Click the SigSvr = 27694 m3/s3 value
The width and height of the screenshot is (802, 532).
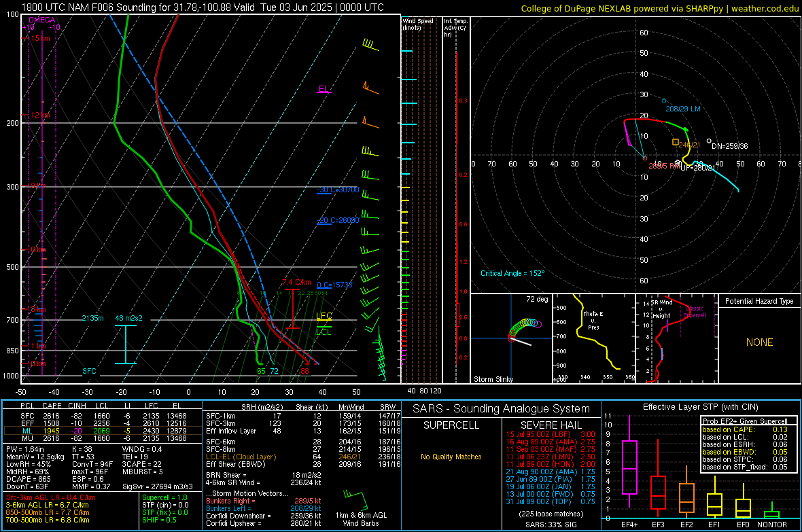point(158,486)
